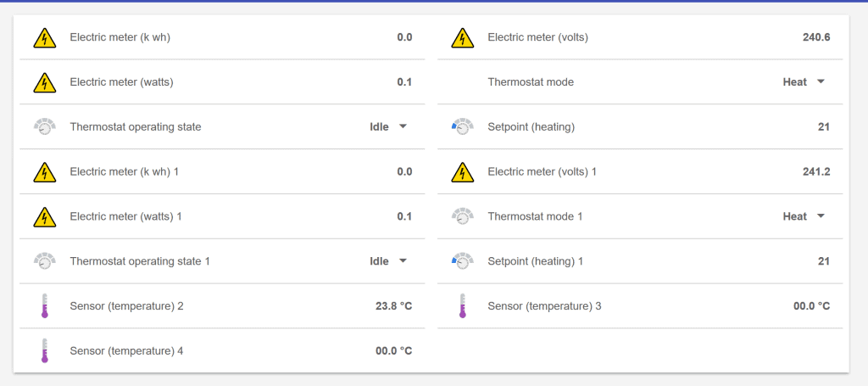The height and width of the screenshot is (386, 868).
Task: Expand Thermostat operating state 1 Idle dropdown
Action: (388, 260)
